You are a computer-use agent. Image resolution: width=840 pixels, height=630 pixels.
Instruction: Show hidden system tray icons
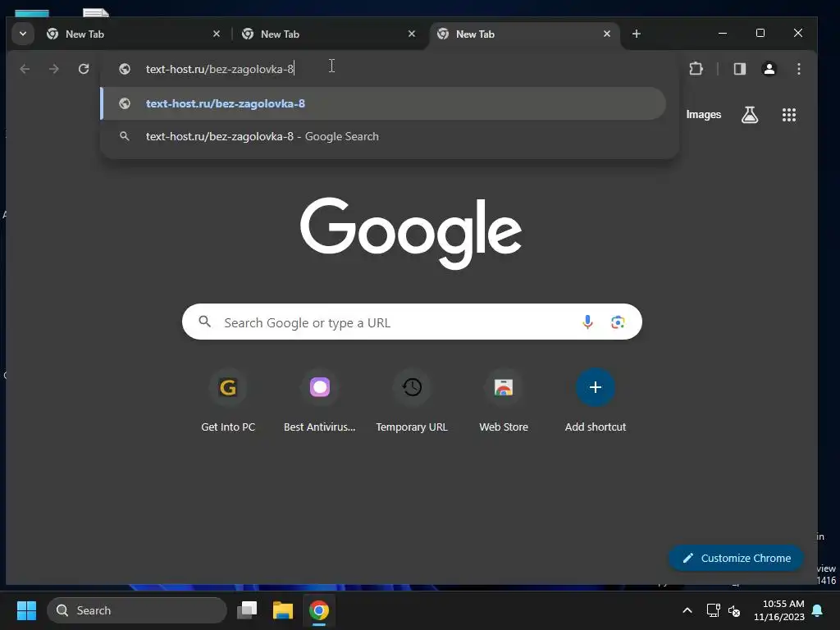[x=687, y=610]
